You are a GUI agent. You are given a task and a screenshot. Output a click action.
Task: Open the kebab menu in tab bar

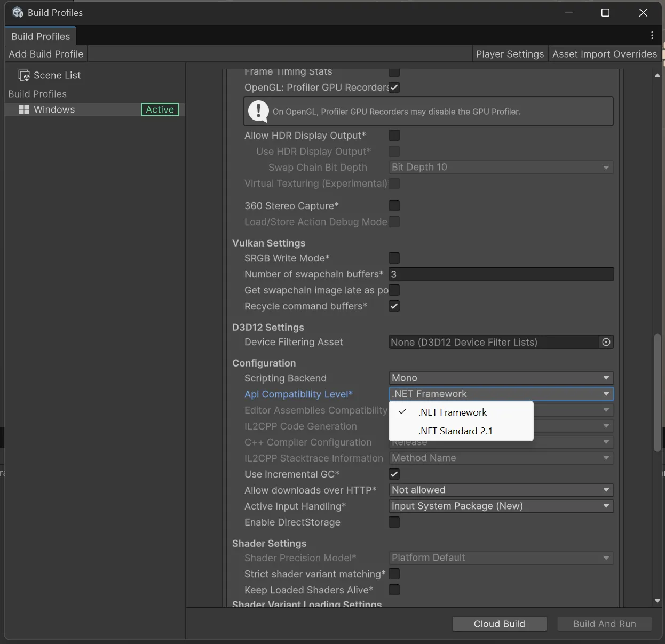coord(652,36)
